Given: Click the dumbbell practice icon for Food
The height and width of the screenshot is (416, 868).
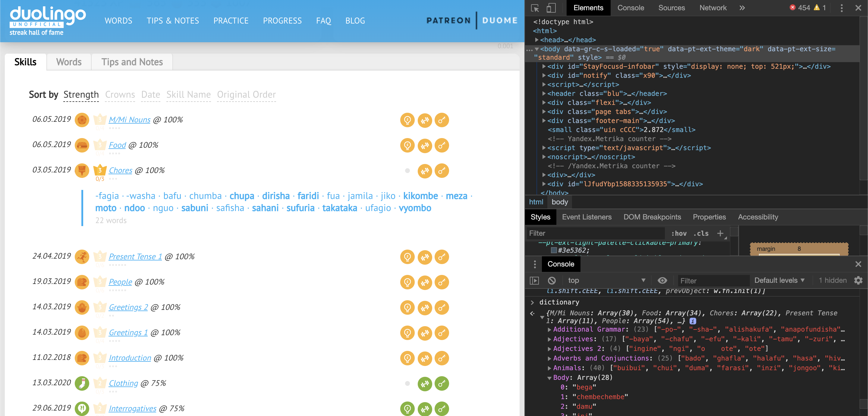Looking at the screenshot, I should click(x=425, y=145).
